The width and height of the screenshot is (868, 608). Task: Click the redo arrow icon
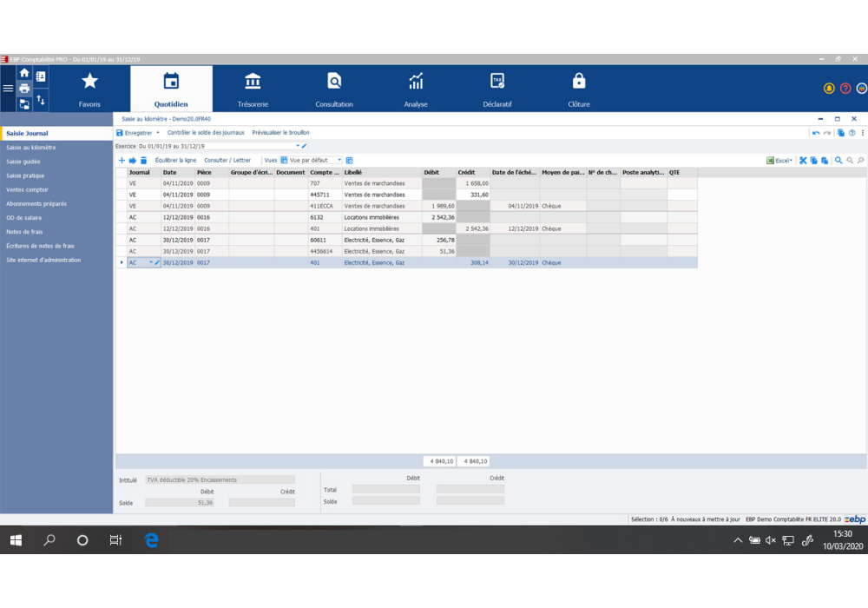click(x=827, y=133)
